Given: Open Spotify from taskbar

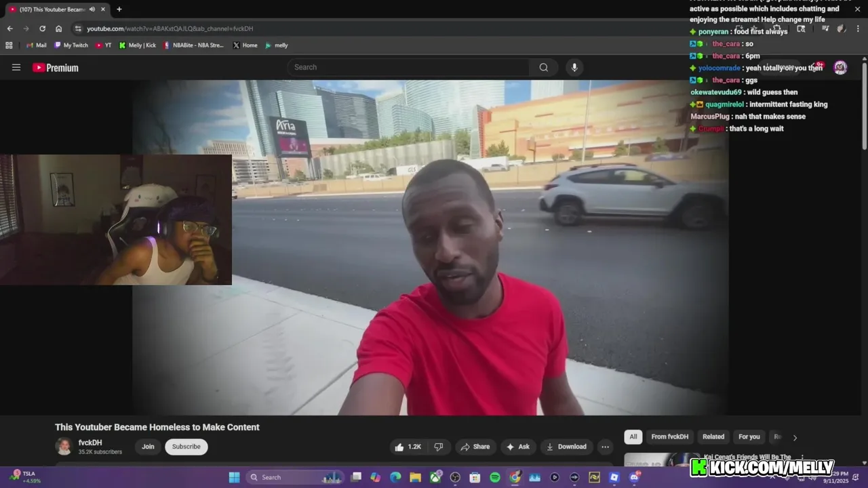Looking at the screenshot, I should (x=495, y=477).
